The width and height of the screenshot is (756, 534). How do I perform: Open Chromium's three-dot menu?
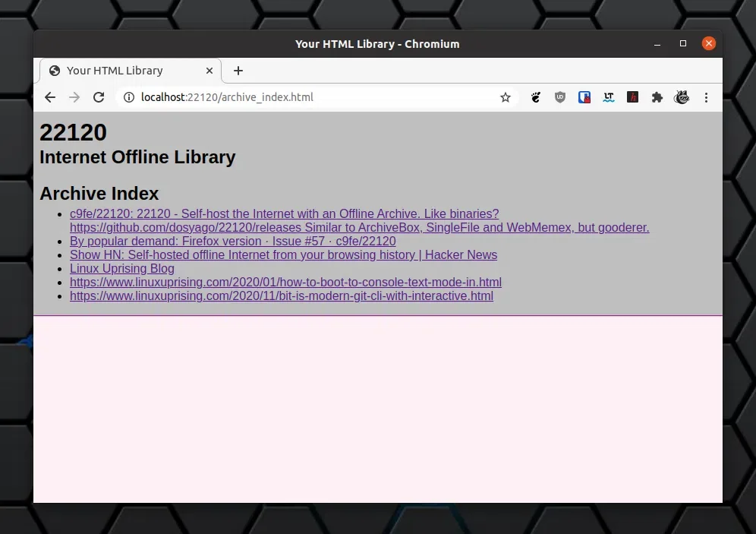point(706,97)
